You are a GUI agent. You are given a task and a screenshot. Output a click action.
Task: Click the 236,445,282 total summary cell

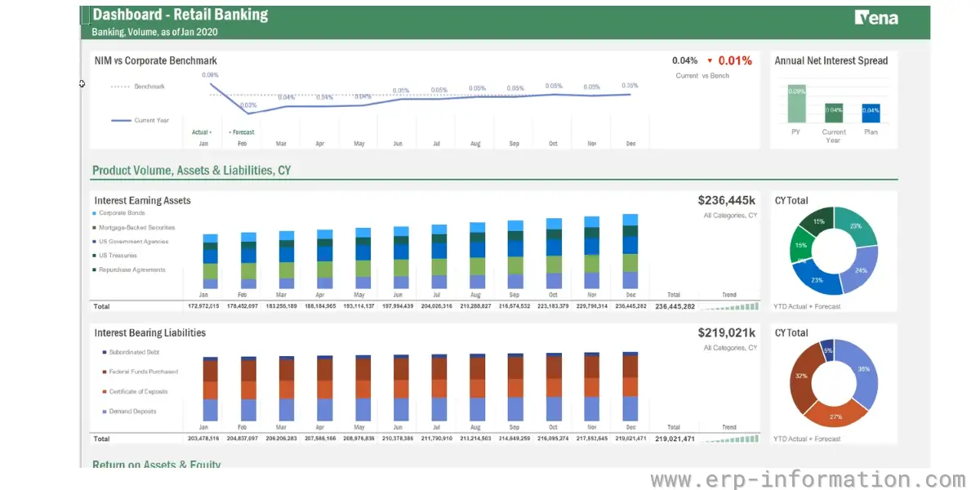pyautogui.click(x=675, y=306)
